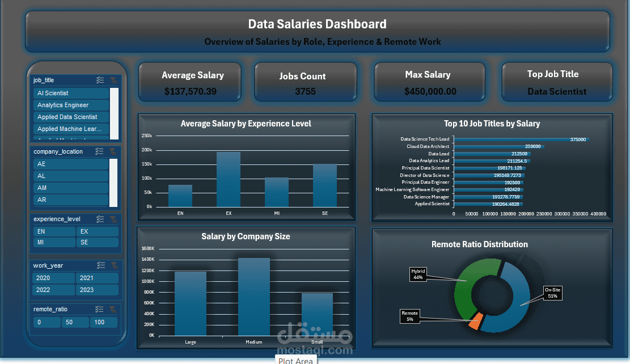Filter by work year 2020
Screen dimensions: 630x364
tap(53, 278)
